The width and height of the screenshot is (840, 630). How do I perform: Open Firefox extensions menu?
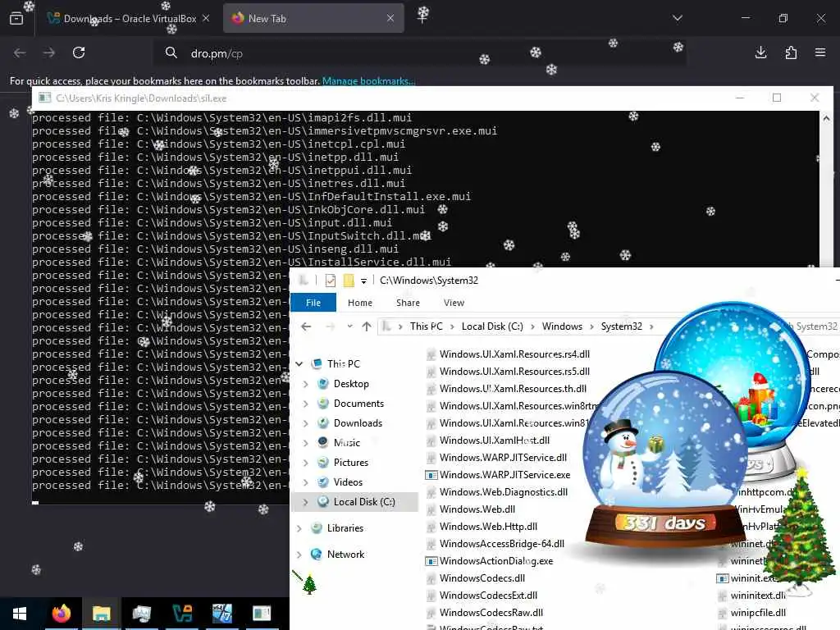(x=791, y=52)
